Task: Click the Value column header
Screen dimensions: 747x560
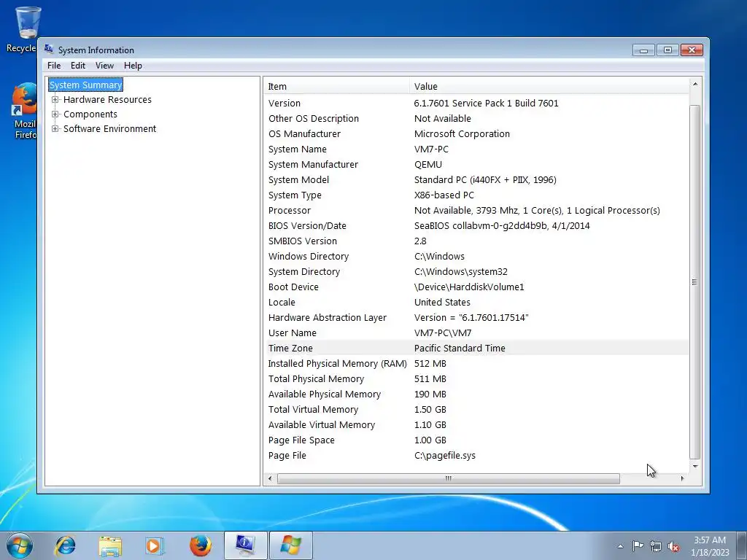Action: point(549,86)
